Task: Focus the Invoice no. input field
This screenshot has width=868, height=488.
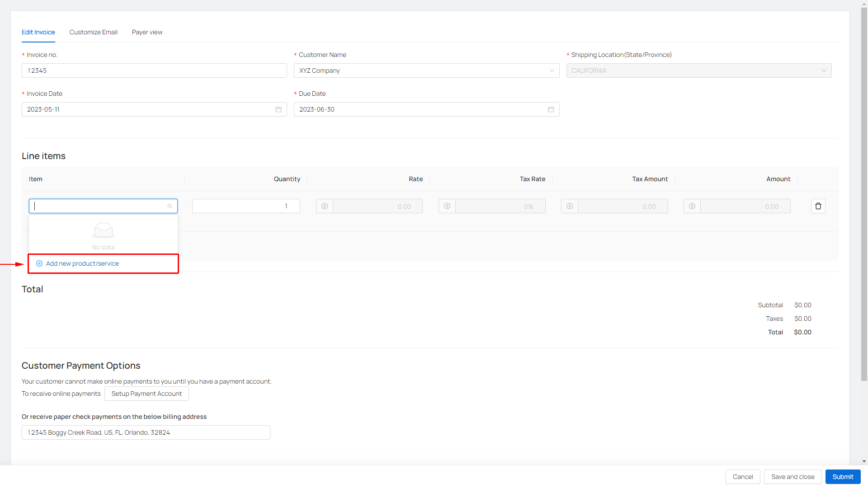Action: pyautogui.click(x=154, y=70)
